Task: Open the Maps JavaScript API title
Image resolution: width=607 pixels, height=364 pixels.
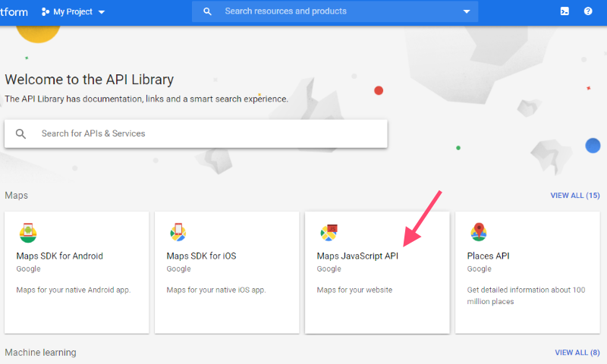Action: 357,256
